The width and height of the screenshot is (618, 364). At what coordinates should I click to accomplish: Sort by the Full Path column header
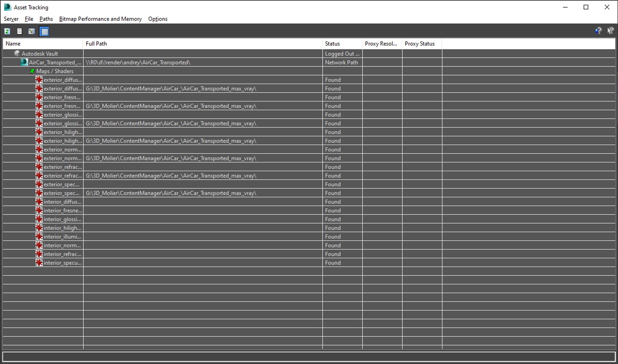(203, 43)
